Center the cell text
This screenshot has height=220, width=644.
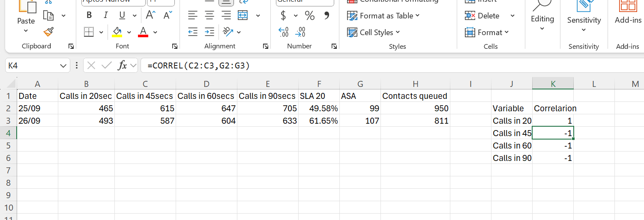[x=210, y=16]
